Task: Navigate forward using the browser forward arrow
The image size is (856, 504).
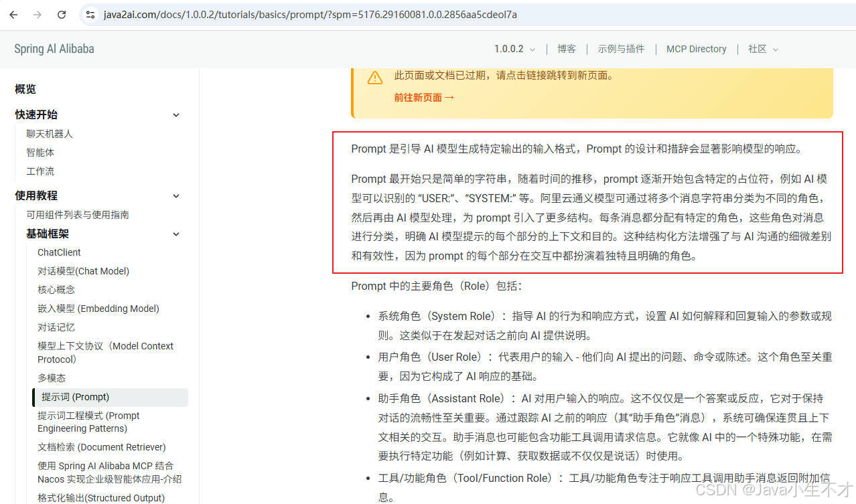Action: point(38,15)
